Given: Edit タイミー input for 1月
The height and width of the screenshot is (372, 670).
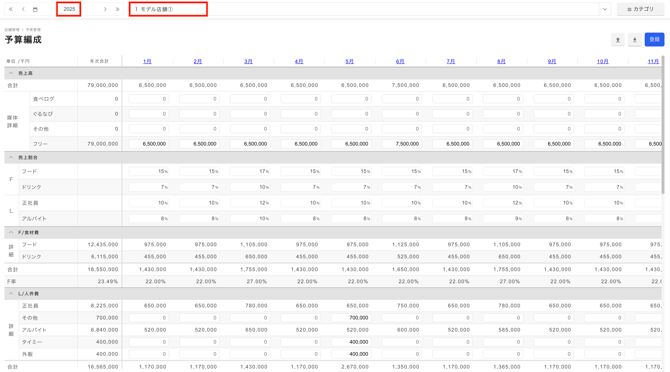Looking at the screenshot, I should pos(148,342).
